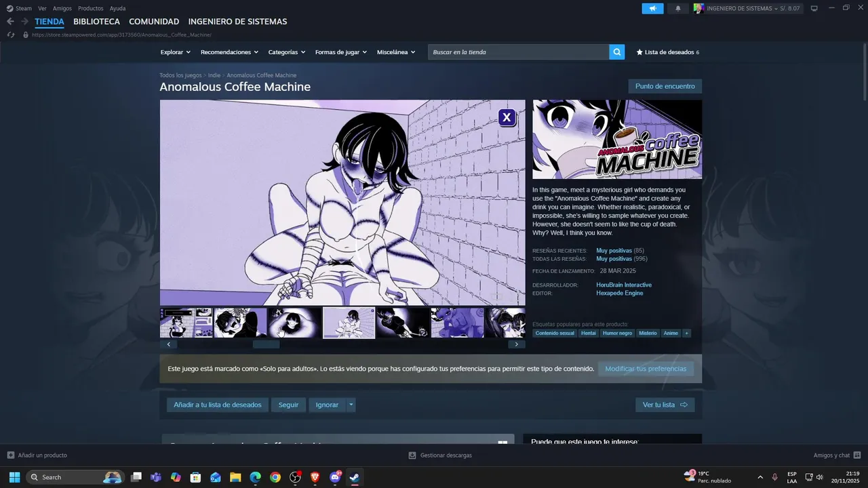Reload the page with the refresh icon
This screenshot has height=488, width=868.
pyautogui.click(x=11, y=35)
